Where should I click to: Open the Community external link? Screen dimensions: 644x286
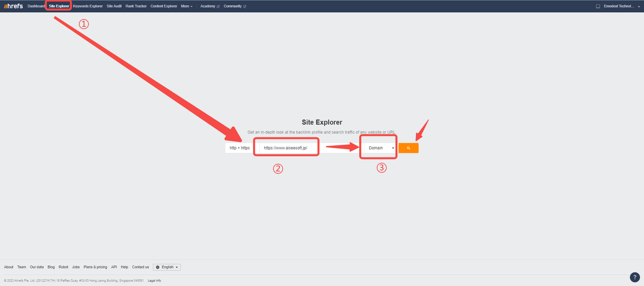pos(235,6)
